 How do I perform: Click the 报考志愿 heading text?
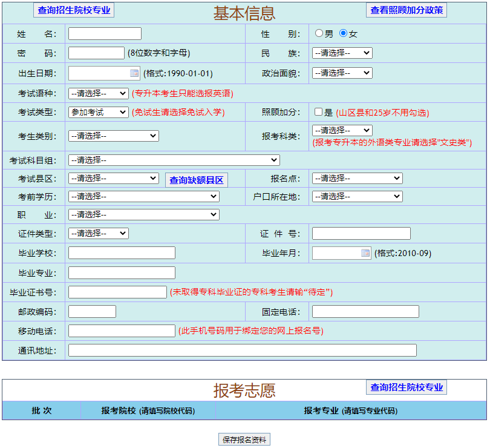(244, 390)
